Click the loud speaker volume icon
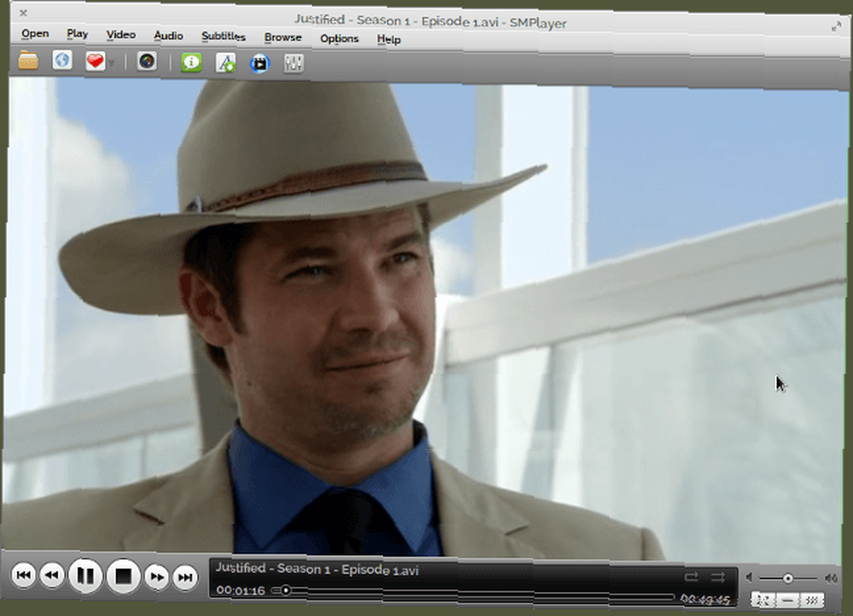853x616 pixels. click(831, 578)
